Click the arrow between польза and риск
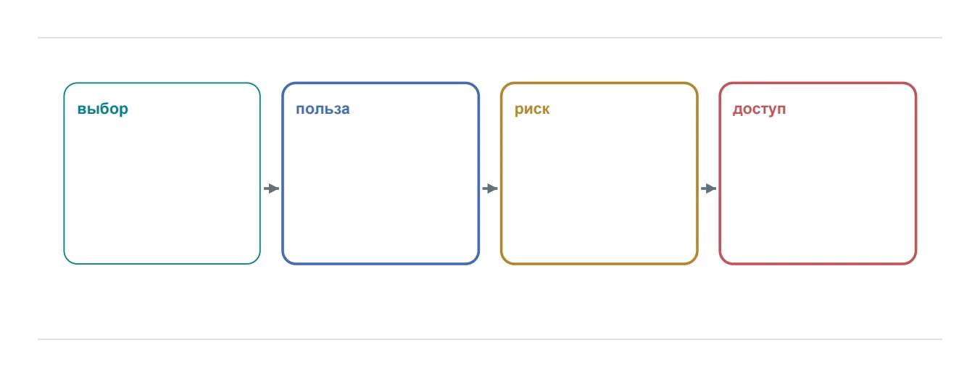Viewport: 980px width, 377px height. 490,188
